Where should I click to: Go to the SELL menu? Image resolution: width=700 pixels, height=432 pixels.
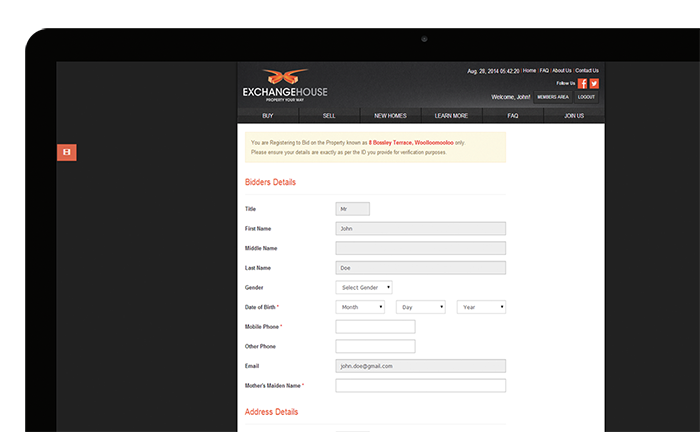pos(329,116)
